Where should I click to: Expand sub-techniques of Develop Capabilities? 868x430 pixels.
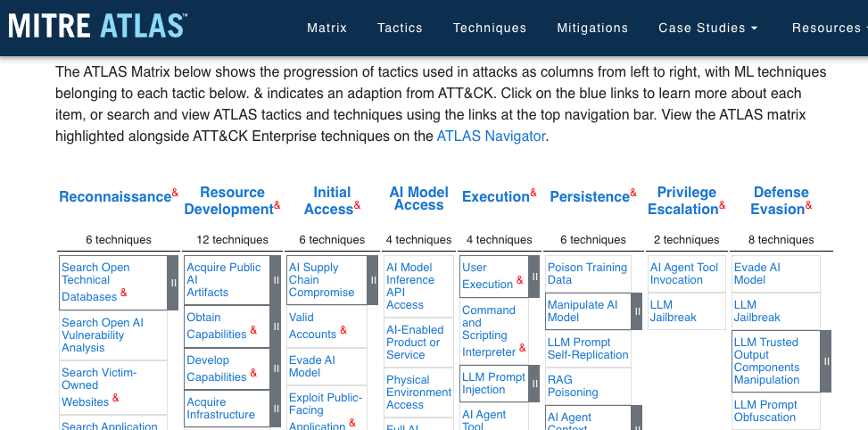[276, 369]
